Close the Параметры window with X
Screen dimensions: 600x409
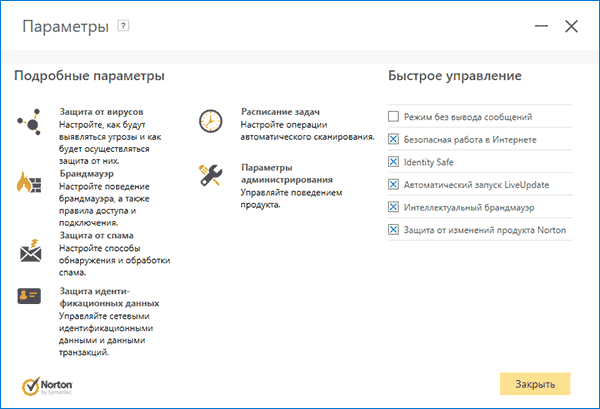tap(571, 26)
